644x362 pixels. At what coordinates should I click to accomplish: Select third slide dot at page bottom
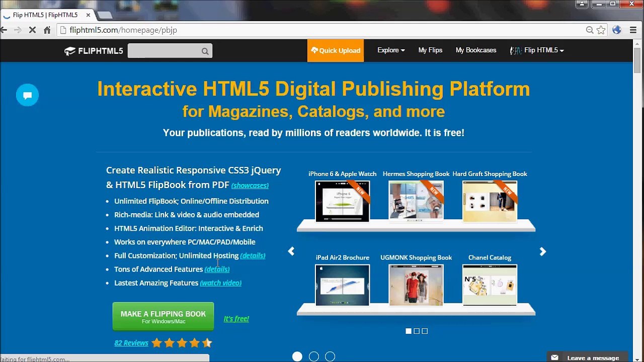tap(330, 356)
